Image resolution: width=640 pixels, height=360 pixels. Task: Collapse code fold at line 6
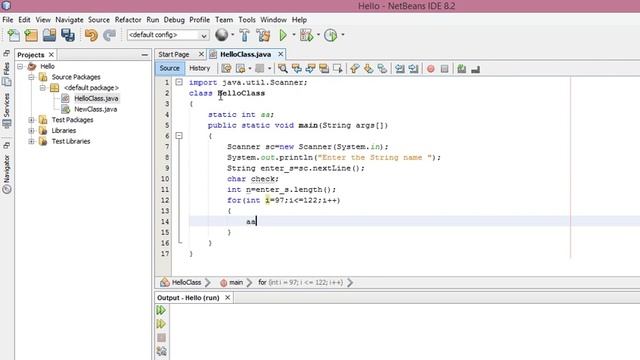click(179, 136)
